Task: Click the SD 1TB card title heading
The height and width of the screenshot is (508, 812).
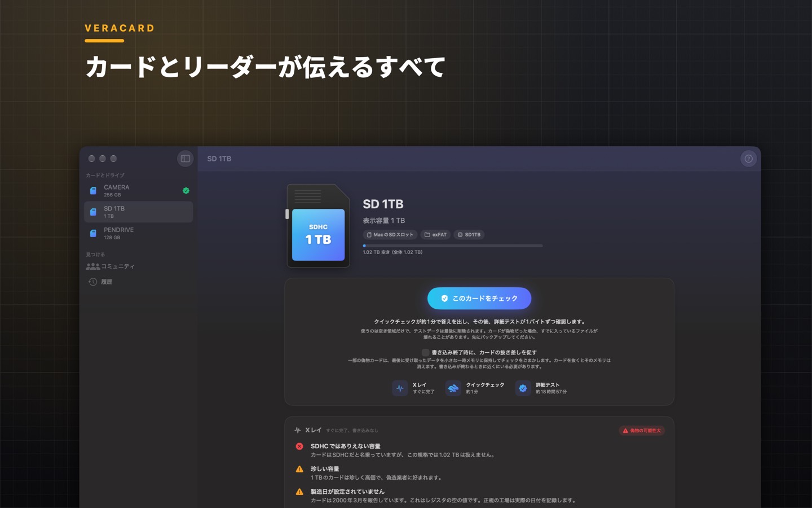Action: tap(383, 204)
